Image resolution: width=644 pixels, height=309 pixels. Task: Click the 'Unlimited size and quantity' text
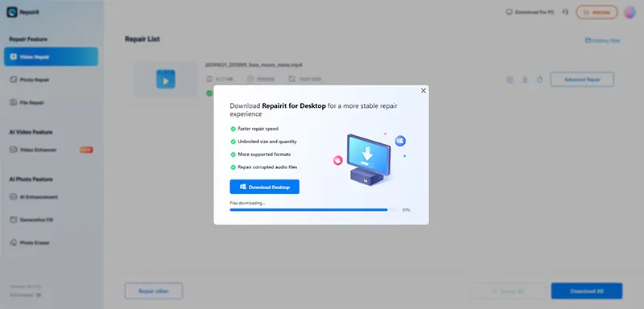267,142
